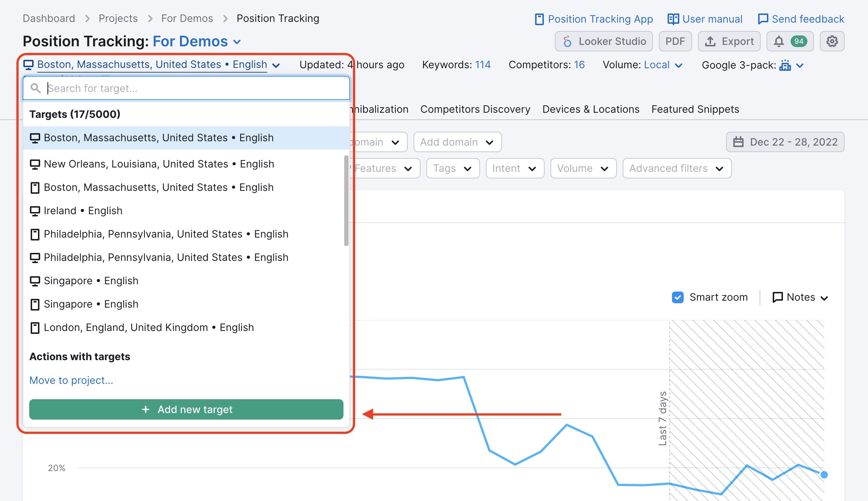This screenshot has width=868, height=501.
Task: Click desktop icon beside New Orleans target
Action: tap(35, 164)
